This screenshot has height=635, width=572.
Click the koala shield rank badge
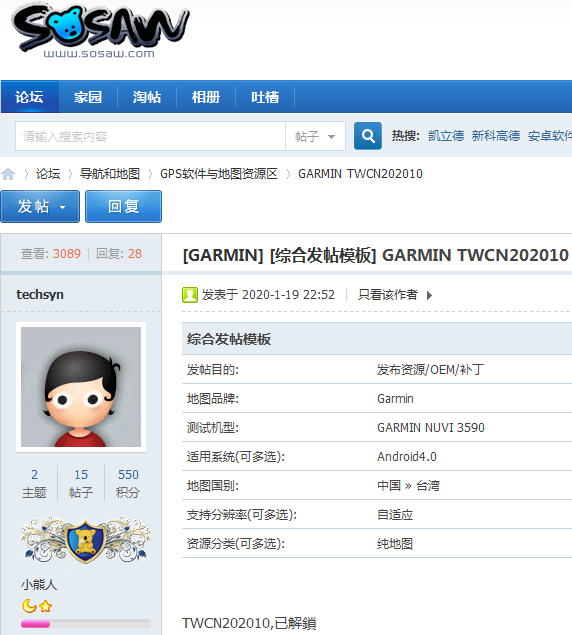(x=85, y=541)
